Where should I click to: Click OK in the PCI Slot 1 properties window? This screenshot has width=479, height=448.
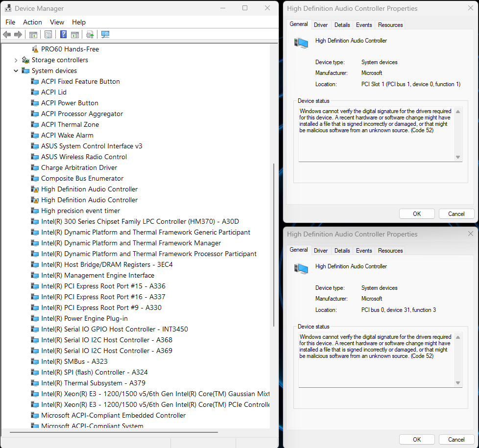point(417,214)
